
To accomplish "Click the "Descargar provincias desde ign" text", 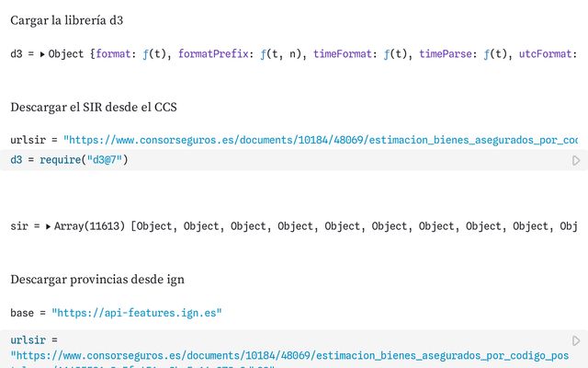I will [98, 279].
